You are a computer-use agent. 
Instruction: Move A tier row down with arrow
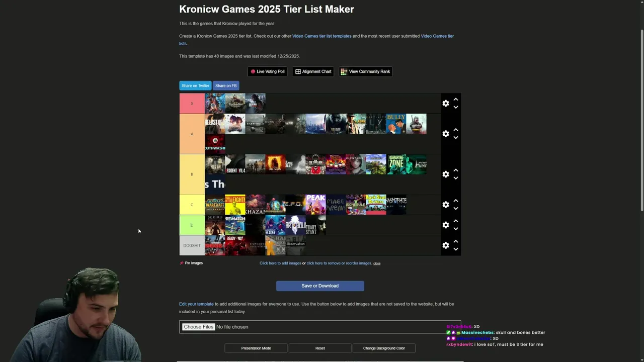[455, 138]
